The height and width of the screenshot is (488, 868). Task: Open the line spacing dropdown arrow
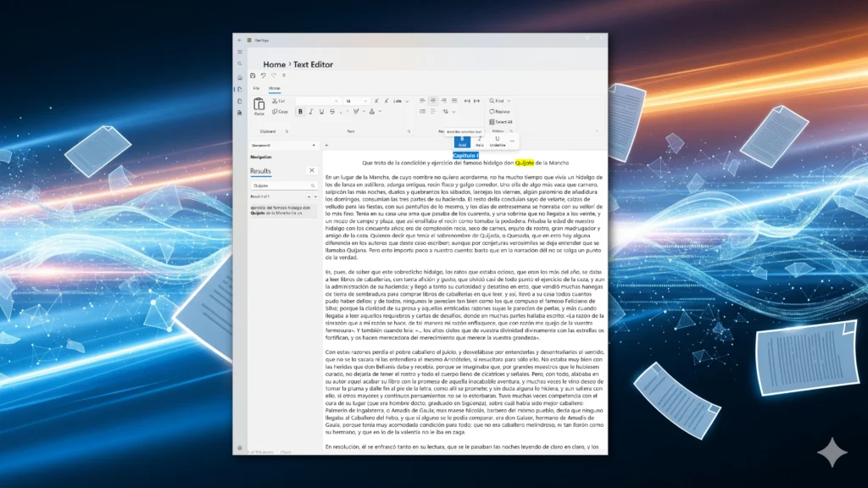454,112
